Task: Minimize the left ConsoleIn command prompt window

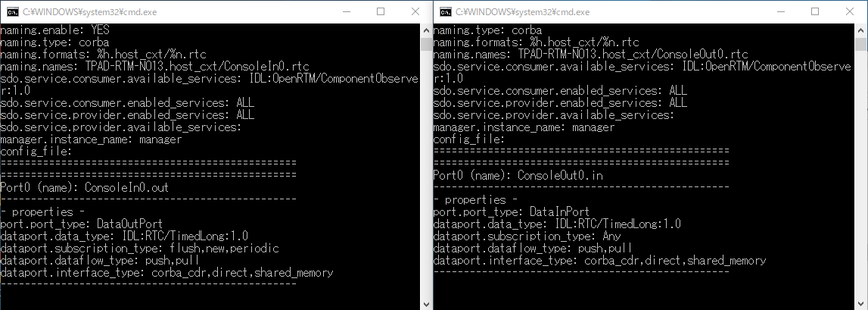Action: pos(347,11)
